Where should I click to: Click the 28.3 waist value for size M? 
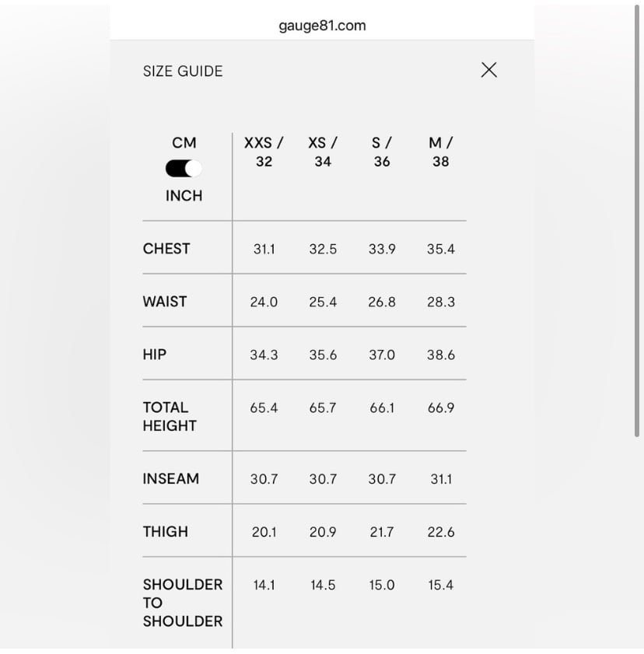[440, 302]
